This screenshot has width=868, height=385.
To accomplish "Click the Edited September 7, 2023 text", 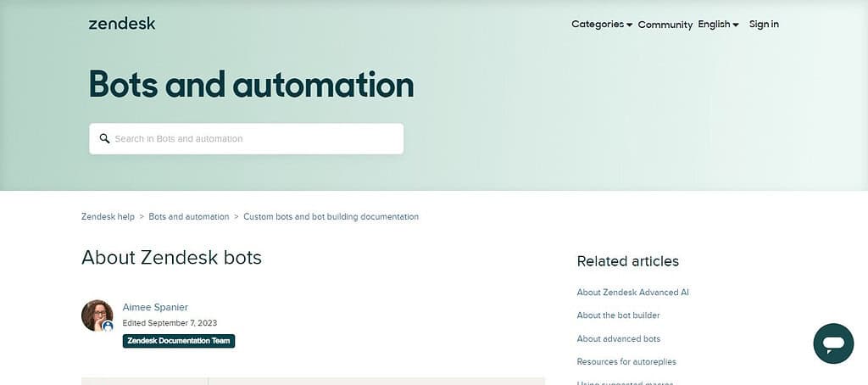I will pyautogui.click(x=170, y=323).
